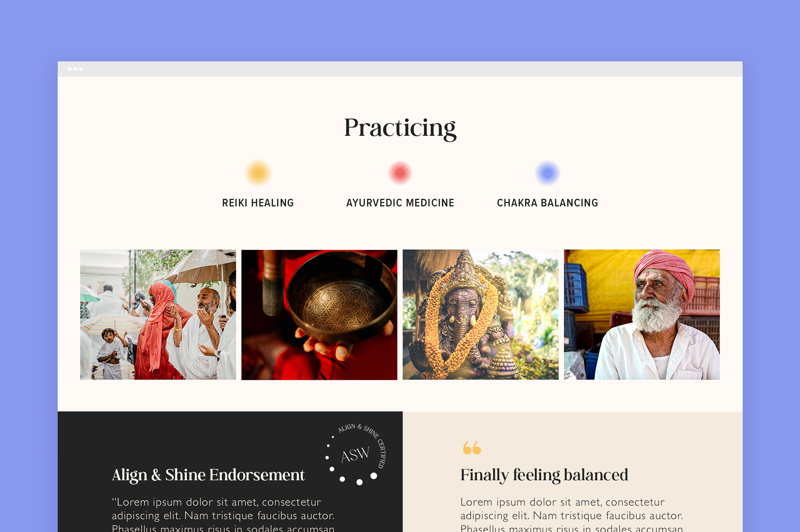Click the red Ayurvedic Medicine circle icon
Image resolution: width=800 pixels, height=532 pixels.
pos(400,173)
